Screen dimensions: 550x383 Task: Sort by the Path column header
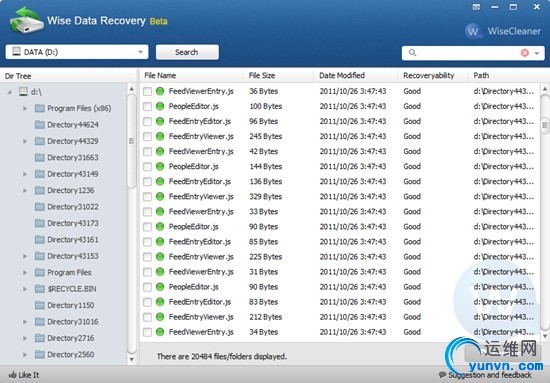[x=509, y=75]
